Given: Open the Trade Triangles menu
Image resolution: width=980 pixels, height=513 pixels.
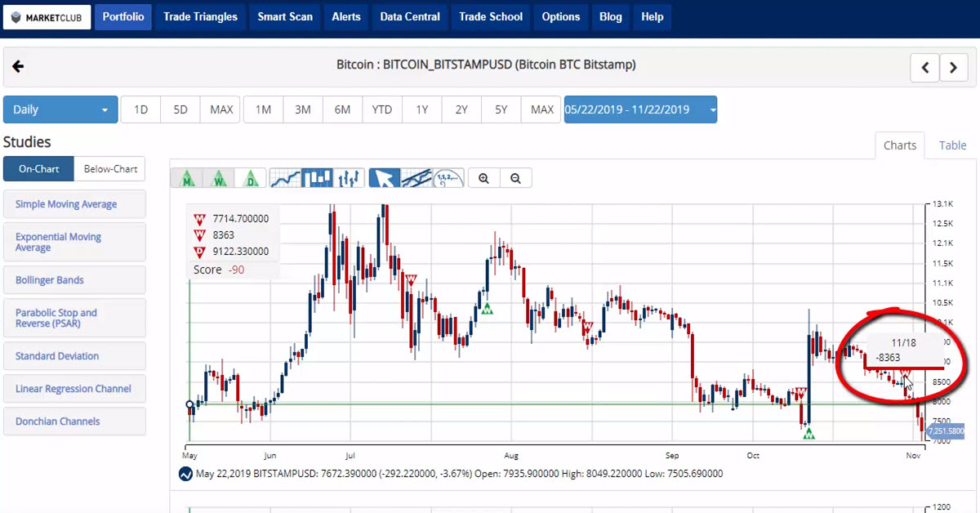Looking at the screenshot, I should [200, 16].
